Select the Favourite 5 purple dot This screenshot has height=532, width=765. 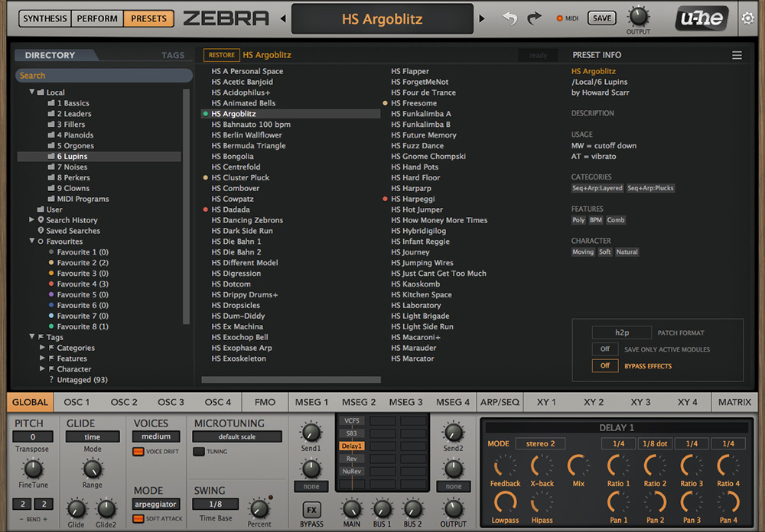coord(51,294)
